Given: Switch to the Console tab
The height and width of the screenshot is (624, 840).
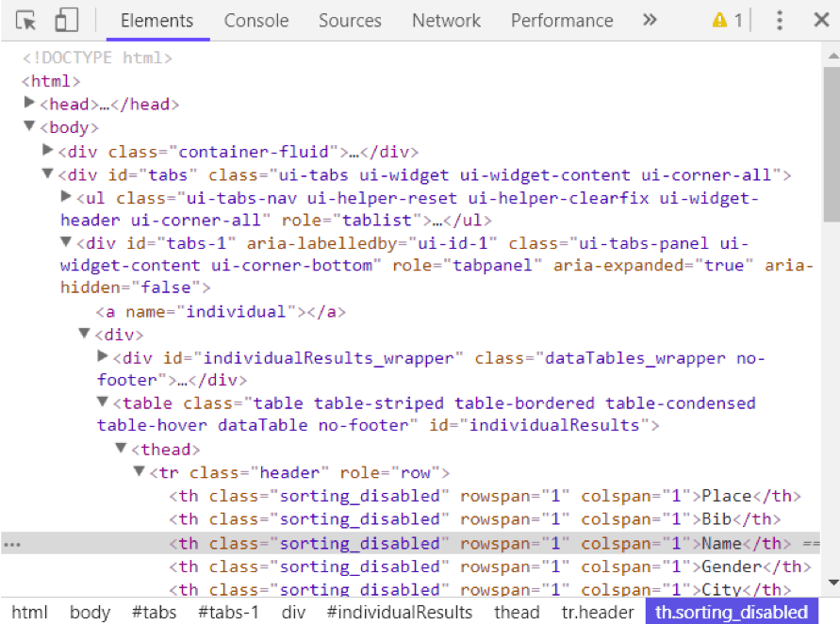Looking at the screenshot, I should click(255, 20).
